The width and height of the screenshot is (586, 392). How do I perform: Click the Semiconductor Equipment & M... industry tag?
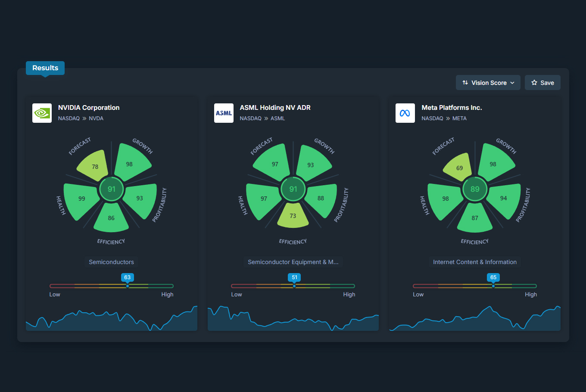pyautogui.click(x=293, y=262)
